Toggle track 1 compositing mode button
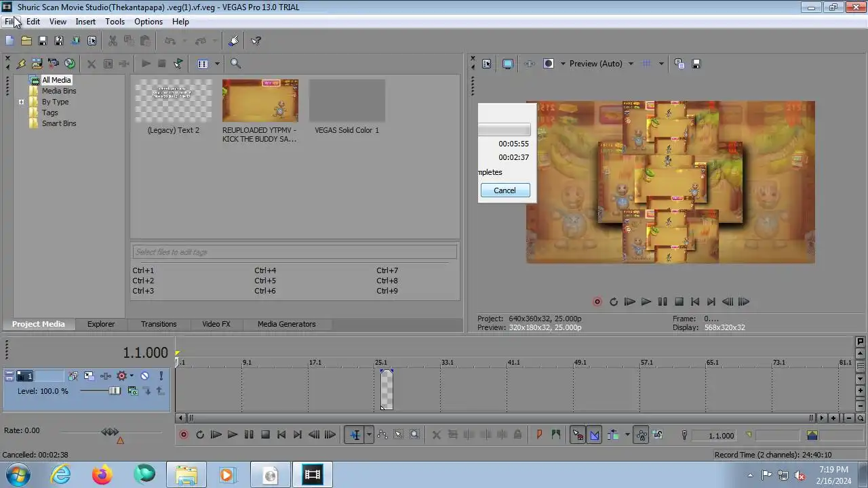The height and width of the screenshot is (488, 868). click(x=133, y=391)
